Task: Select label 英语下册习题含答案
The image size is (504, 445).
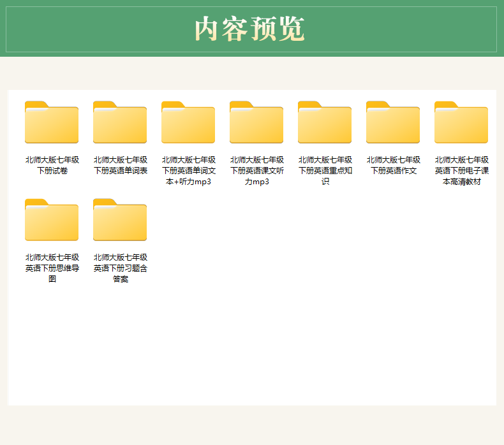Action: [x=121, y=268]
